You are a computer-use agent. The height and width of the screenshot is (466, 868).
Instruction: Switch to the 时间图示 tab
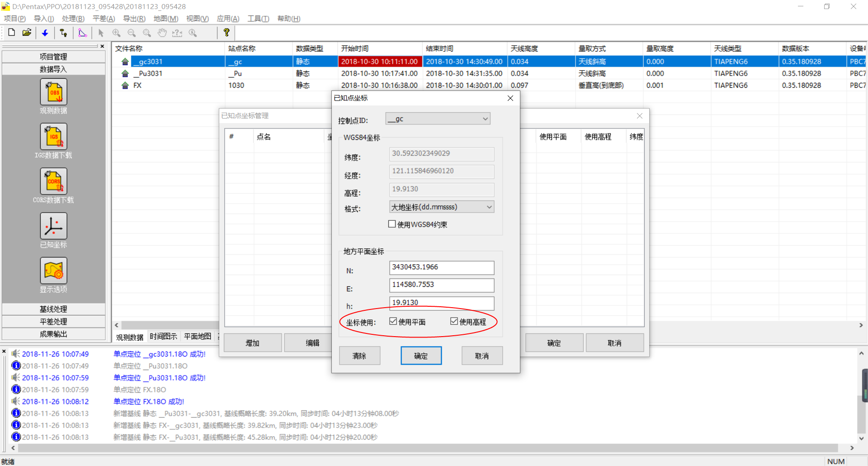163,337
